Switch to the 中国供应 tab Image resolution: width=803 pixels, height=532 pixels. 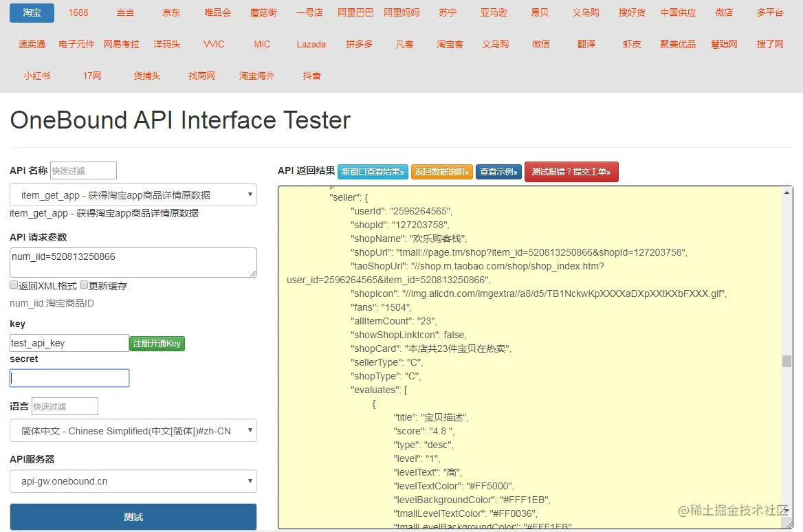(x=678, y=12)
